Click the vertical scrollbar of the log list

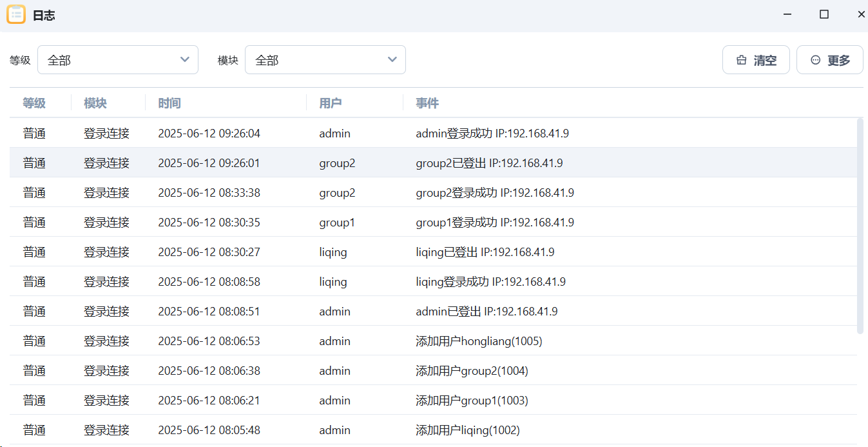[860, 226]
